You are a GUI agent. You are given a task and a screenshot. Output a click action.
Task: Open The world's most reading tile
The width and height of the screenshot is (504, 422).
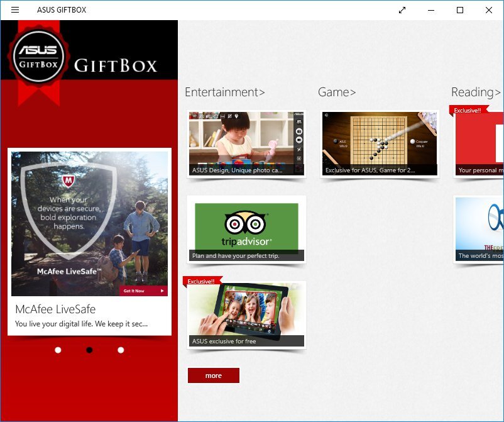(479, 230)
